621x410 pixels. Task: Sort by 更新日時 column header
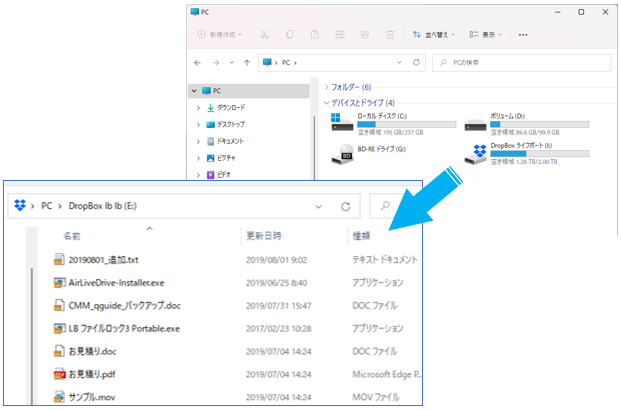(x=264, y=236)
